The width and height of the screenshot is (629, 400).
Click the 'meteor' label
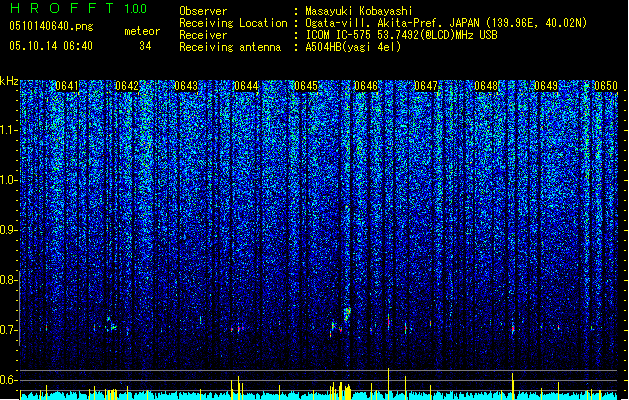coord(142,31)
